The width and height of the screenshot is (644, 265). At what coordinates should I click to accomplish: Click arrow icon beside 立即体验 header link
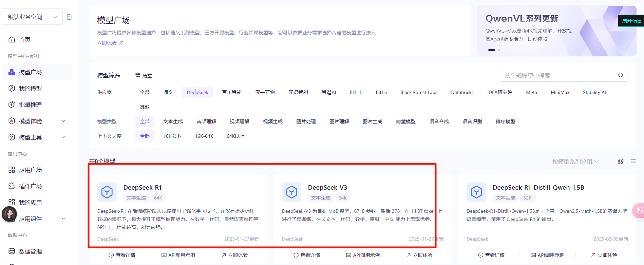pyautogui.click(x=121, y=43)
